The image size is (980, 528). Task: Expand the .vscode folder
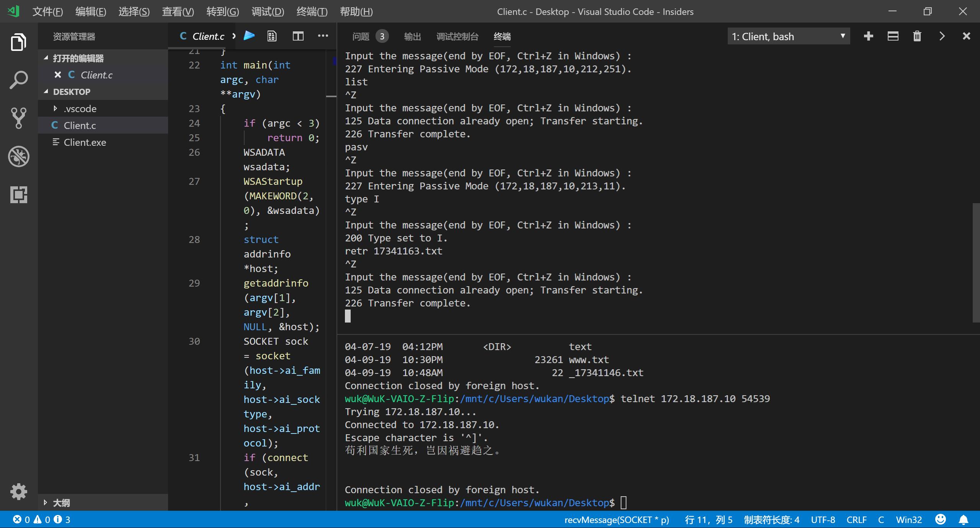point(56,109)
